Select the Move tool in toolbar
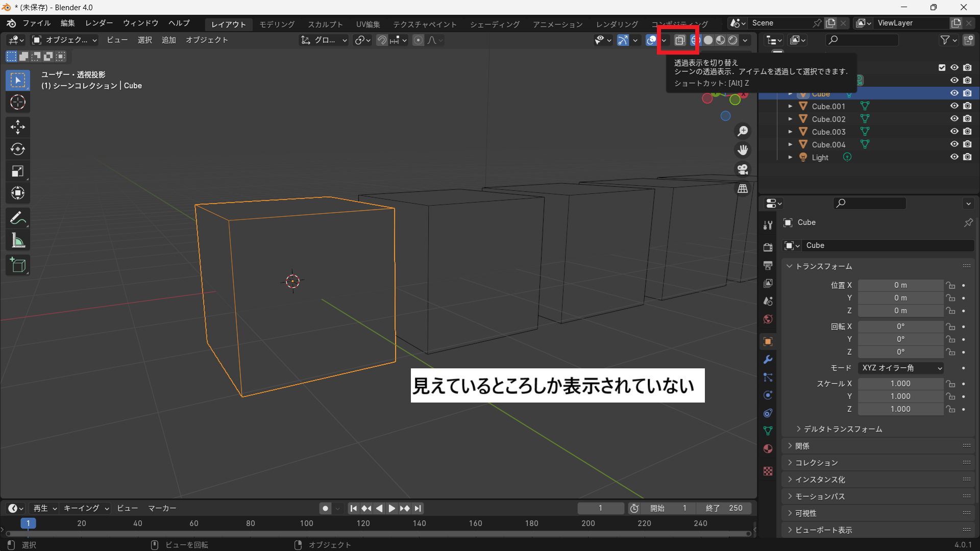The image size is (980, 551). click(x=18, y=127)
